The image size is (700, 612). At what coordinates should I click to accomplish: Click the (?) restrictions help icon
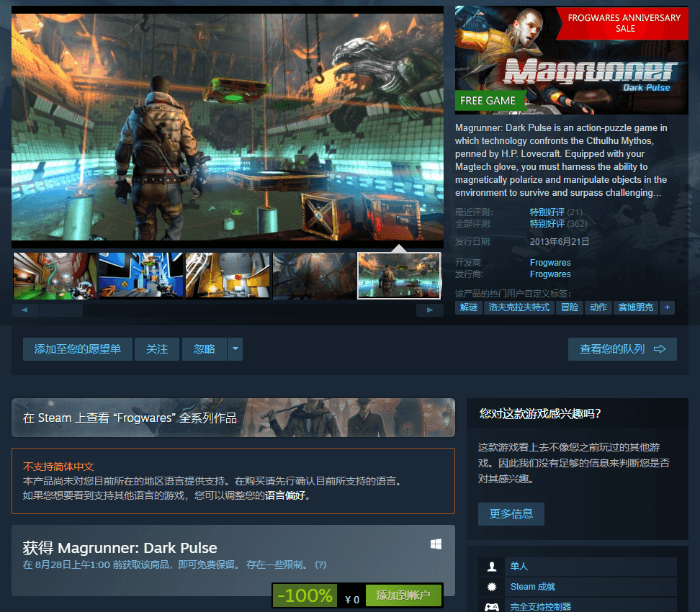320,564
